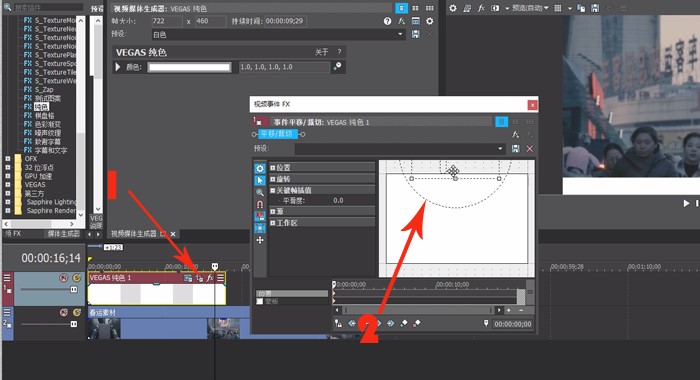Select the zoom magnifier tool in pan/crop
Viewport: 700px width, 380px height.
(260, 192)
